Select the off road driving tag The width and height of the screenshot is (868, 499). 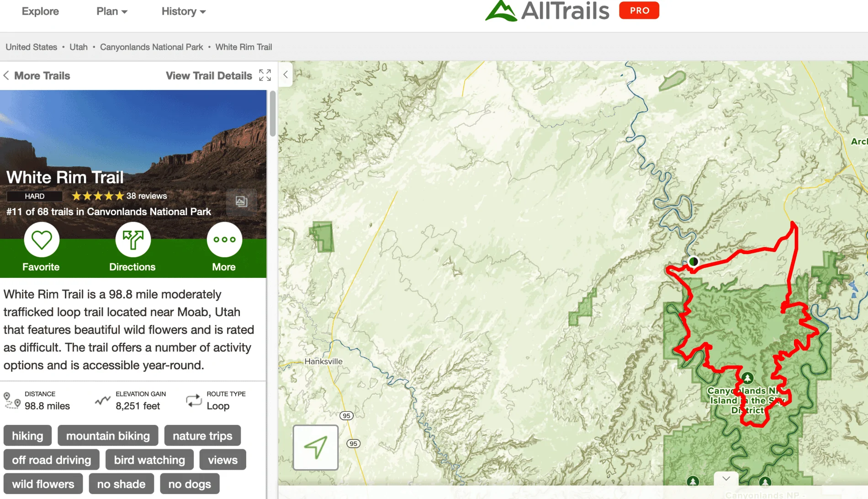point(52,460)
